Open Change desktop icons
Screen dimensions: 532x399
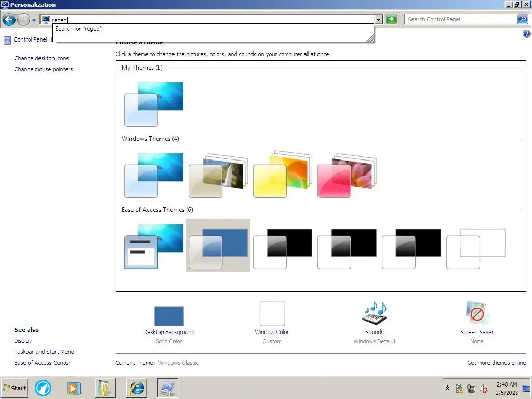click(42, 58)
